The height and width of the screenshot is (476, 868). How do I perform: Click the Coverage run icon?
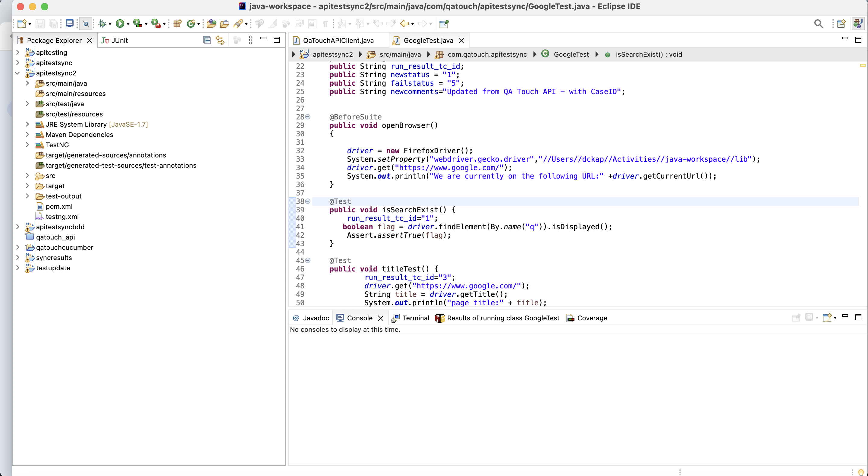click(x=137, y=24)
